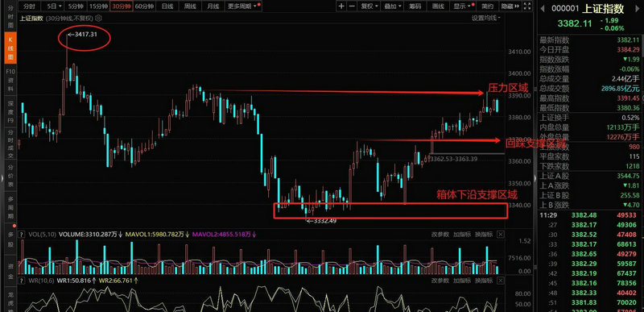This screenshot has width=644, height=312.
Task: Click the 上证指数 title in the quote panel
Action: coord(604,9)
